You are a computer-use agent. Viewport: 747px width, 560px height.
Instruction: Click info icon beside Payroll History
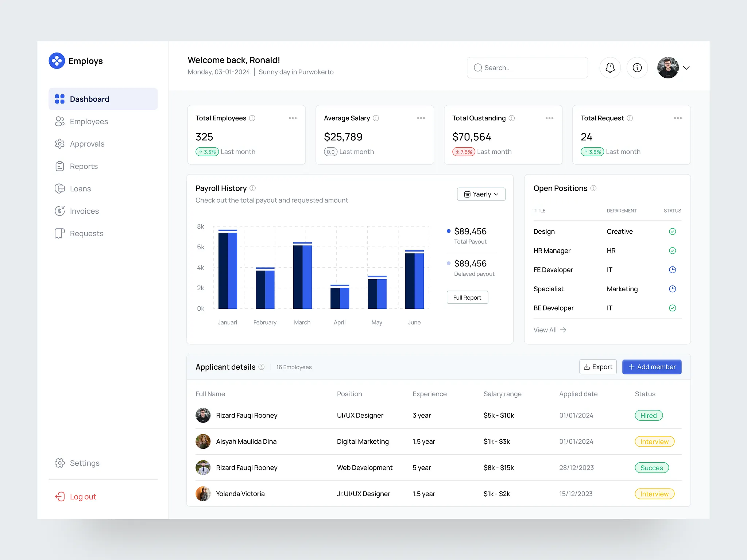pos(252,188)
